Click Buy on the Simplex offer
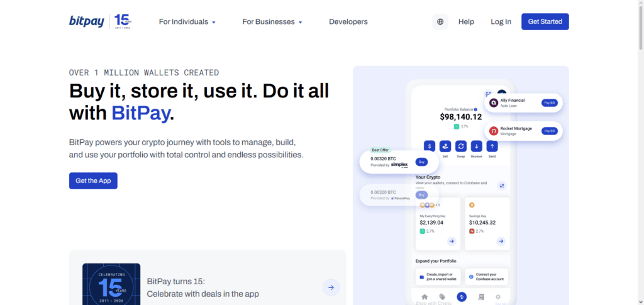Viewport: 644px width, 305px height. tap(421, 162)
